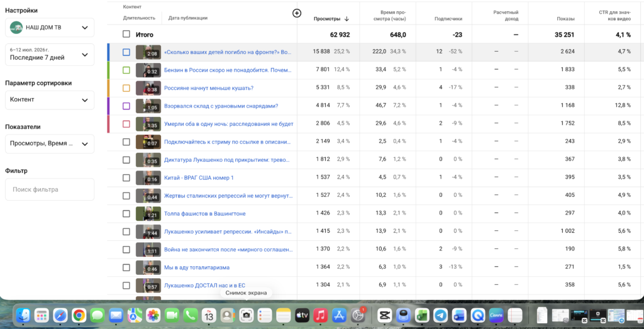Image resolution: width=644 pixels, height=329 pixels.
Task: Open Microsoft Excel from the dock
Action: (x=422, y=315)
